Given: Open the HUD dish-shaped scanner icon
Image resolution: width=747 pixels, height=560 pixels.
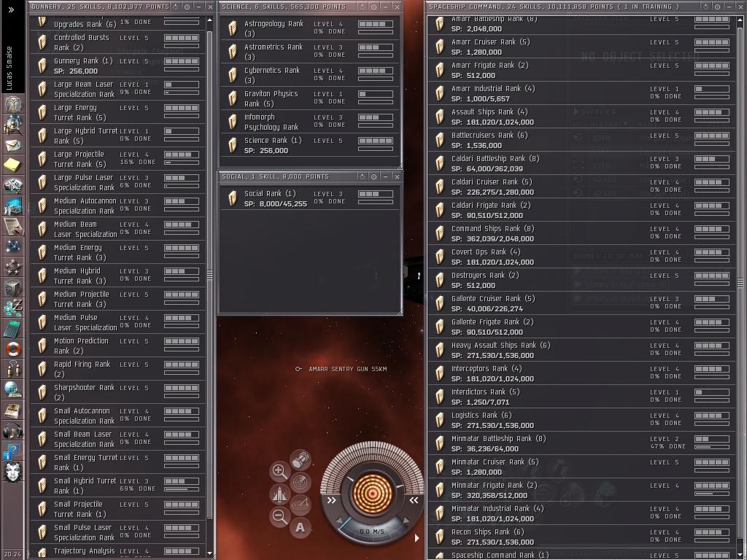Looking at the screenshot, I should (300, 505).
